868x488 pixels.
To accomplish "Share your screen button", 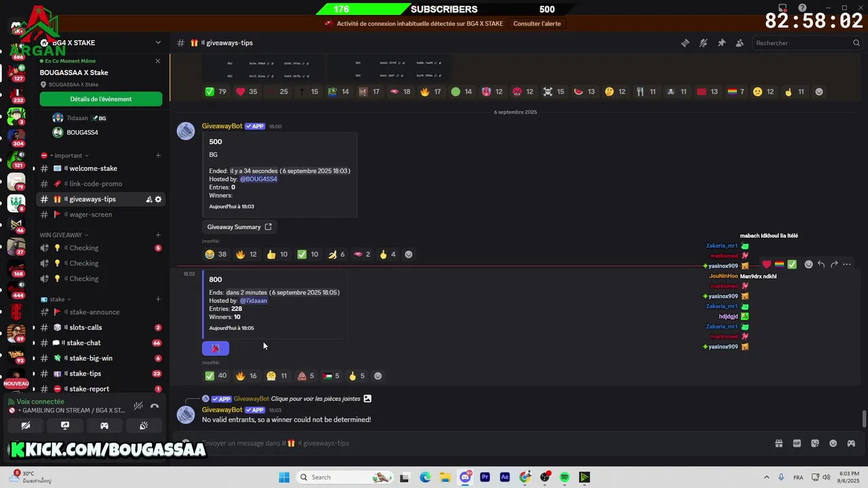I will click(x=65, y=426).
